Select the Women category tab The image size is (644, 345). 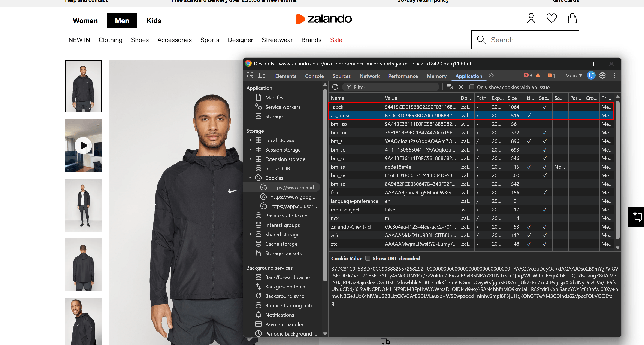(85, 21)
